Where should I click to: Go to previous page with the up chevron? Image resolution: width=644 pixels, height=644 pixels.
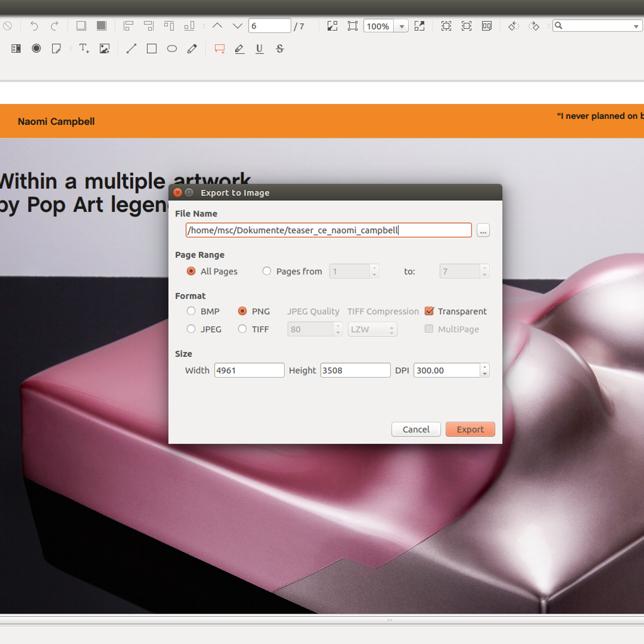pos(217,26)
